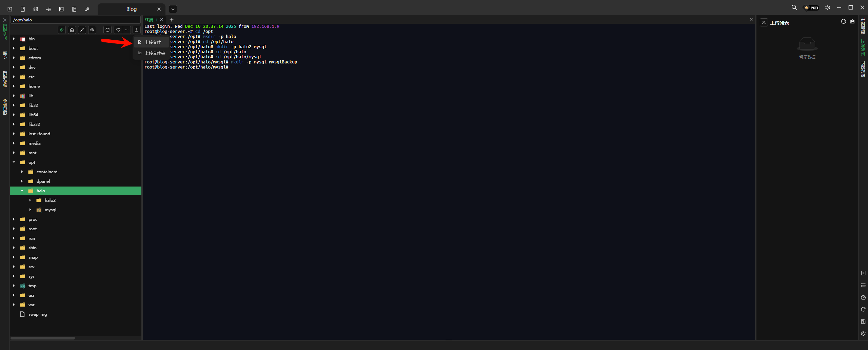Add a new terminal tab with plus

coord(172,20)
